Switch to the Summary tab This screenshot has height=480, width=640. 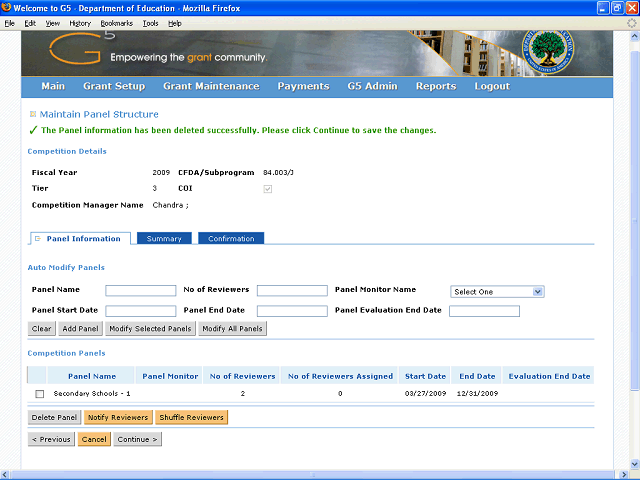click(164, 239)
